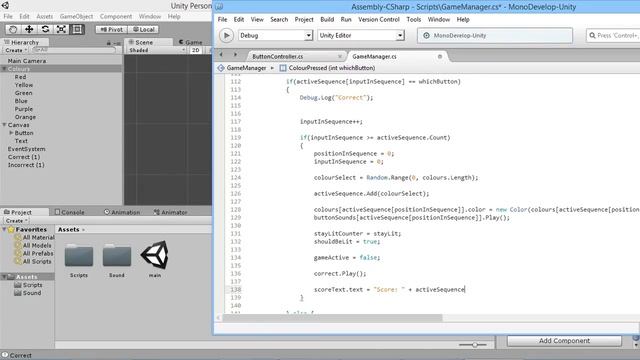Switch to the GameManager.cs tab
The height and width of the screenshot is (360, 640).
[374, 56]
